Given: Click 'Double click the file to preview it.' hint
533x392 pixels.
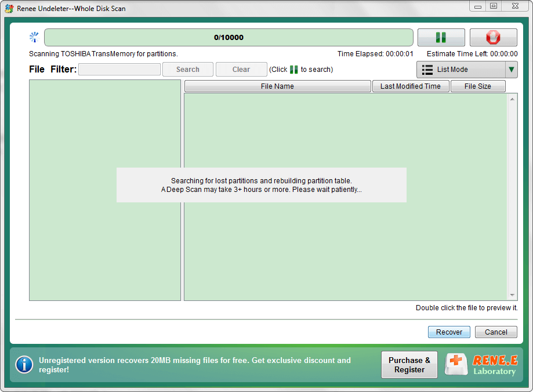Looking at the screenshot, I should point(466,308).
